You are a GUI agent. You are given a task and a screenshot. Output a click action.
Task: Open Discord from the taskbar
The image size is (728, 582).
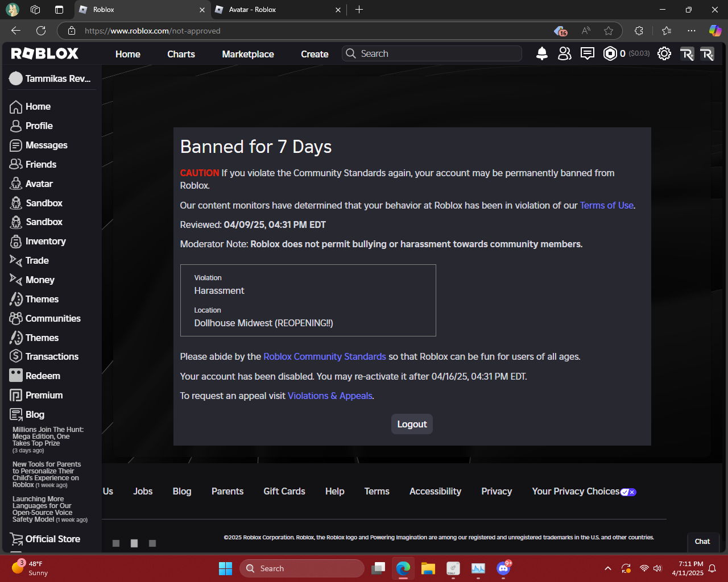coord(503,568)
